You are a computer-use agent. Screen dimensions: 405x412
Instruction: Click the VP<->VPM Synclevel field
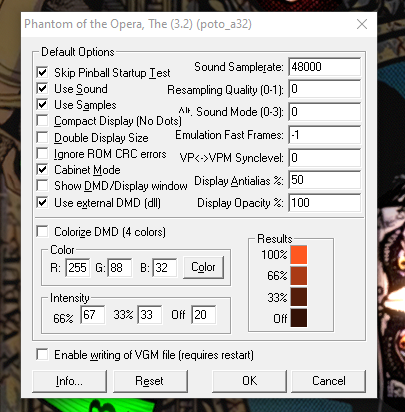(324, 157)
